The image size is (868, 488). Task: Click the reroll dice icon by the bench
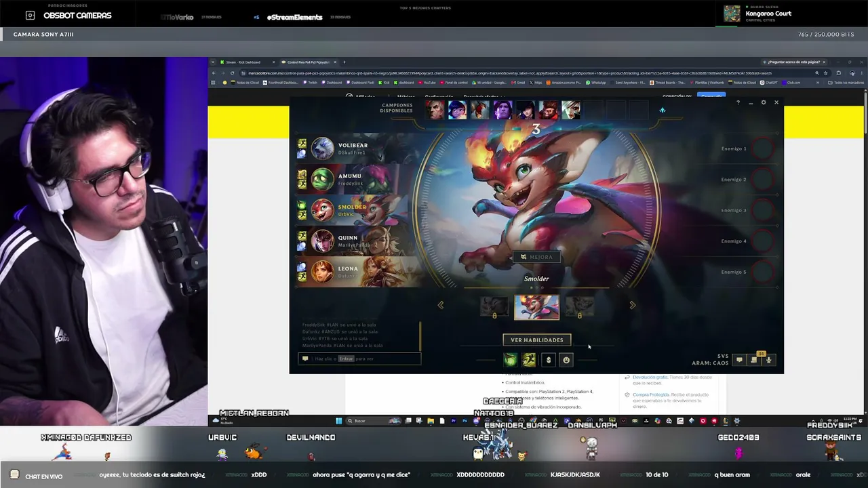pyautogui.click(x=663, y=110)
